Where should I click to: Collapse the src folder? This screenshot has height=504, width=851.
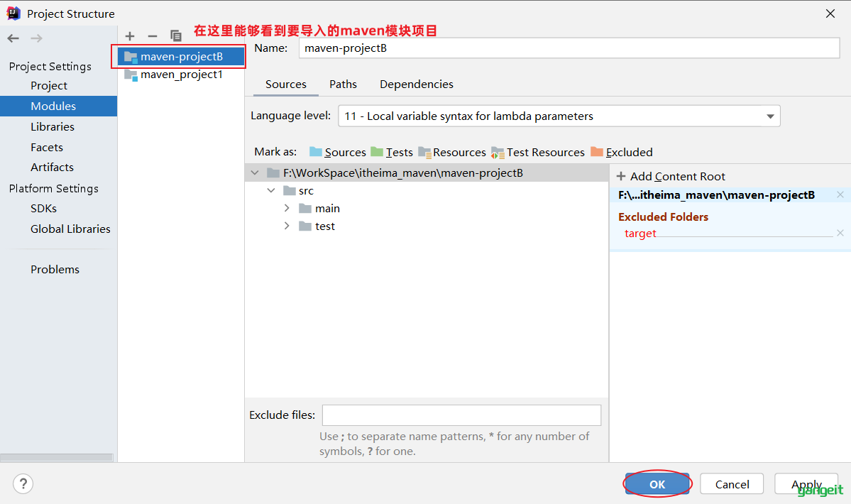271,191
